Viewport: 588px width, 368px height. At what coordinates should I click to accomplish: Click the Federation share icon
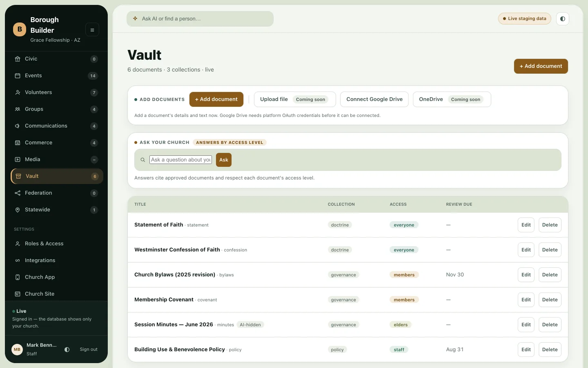18,193
